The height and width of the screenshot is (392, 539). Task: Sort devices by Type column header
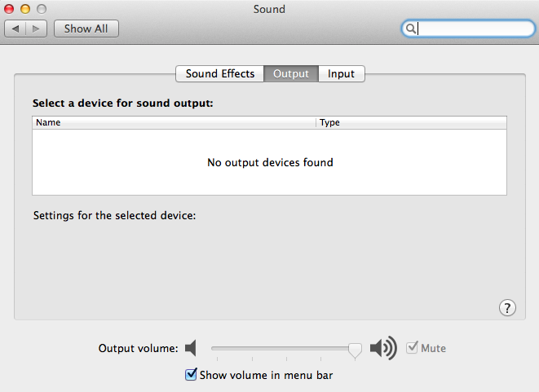pos(411,122)
